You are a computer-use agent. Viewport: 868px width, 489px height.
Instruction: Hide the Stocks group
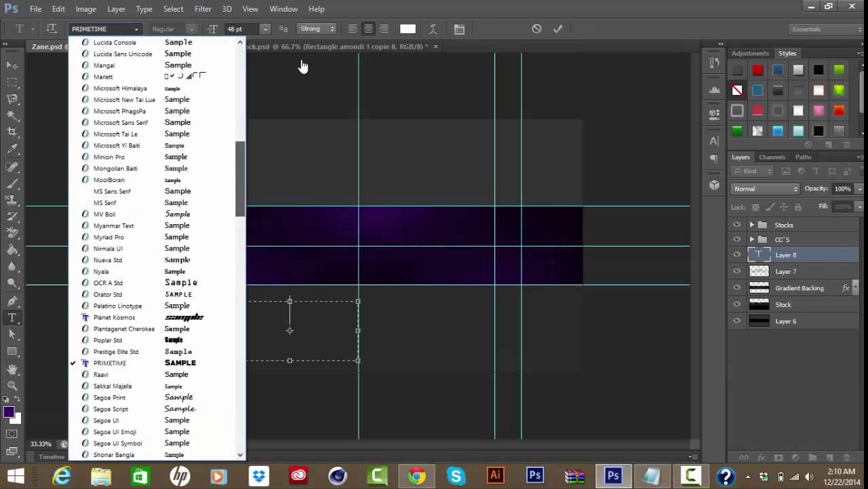pos(737,225)
